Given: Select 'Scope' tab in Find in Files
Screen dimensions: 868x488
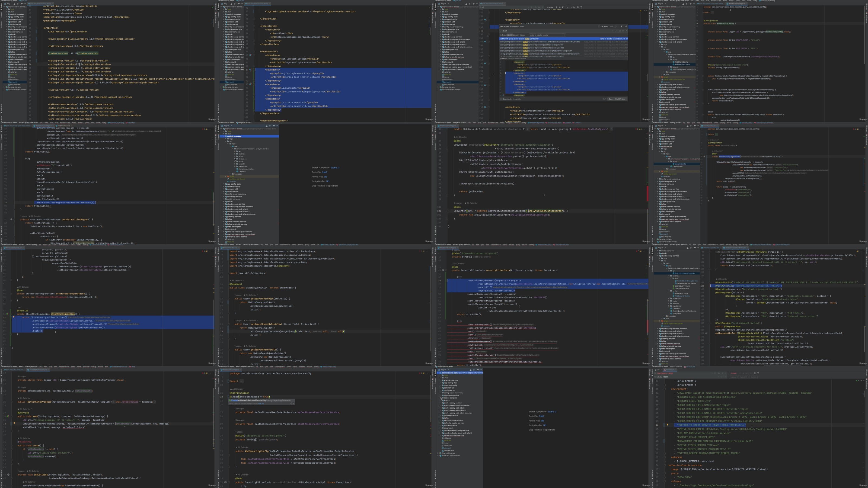Looking at the screenshot, I should [523, 35].
